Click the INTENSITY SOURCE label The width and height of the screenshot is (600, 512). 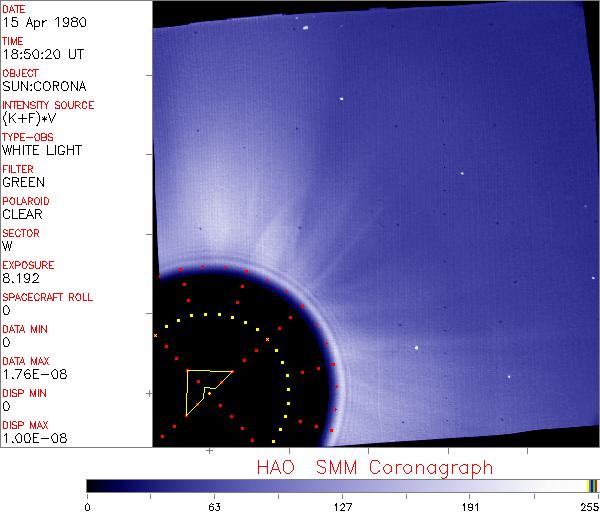(48, 105)
